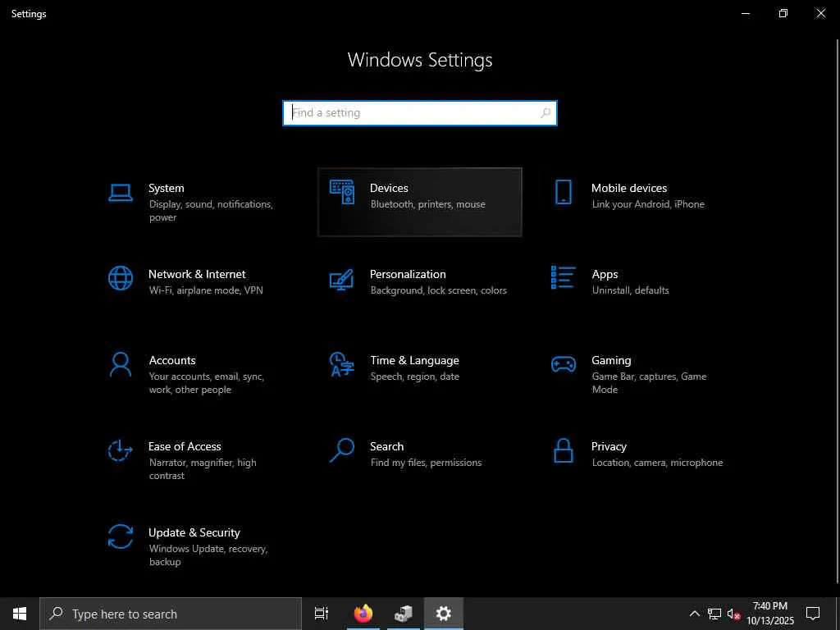The height and width of the screenshot is (630, 840).
Task: Click 'Game Bar, captures, Game Mode' text
Action: [x=650, y=383]
